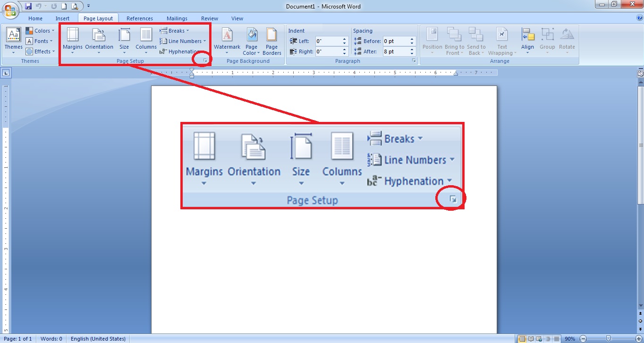Open the Hyphenation dropdown
Viewport: 644px width, 343px height.
(183, 51)
